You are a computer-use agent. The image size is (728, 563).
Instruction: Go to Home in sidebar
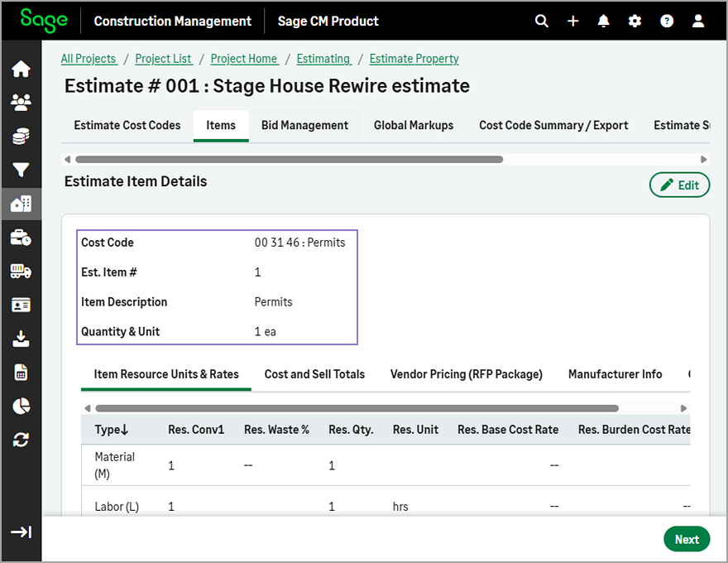pyautogui.click(x=21, y=69)
